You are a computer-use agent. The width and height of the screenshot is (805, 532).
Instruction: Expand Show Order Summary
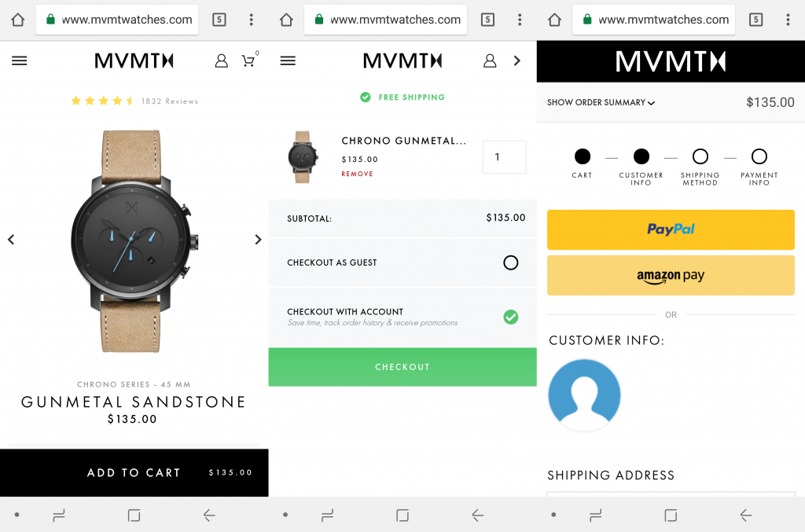tap(601, 103)
